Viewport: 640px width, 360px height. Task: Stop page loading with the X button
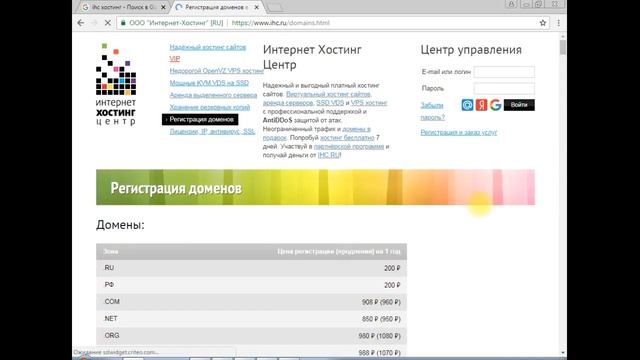107,23
